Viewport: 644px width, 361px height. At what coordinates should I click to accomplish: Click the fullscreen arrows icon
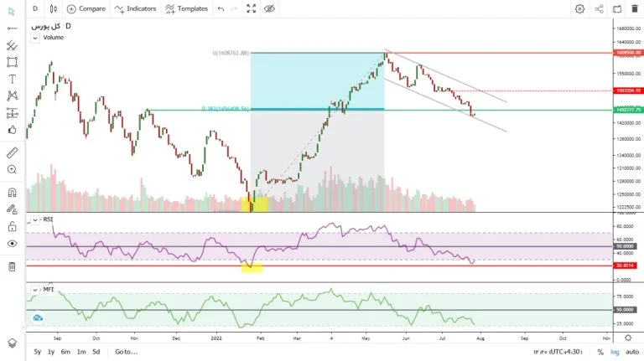(252, 8)
